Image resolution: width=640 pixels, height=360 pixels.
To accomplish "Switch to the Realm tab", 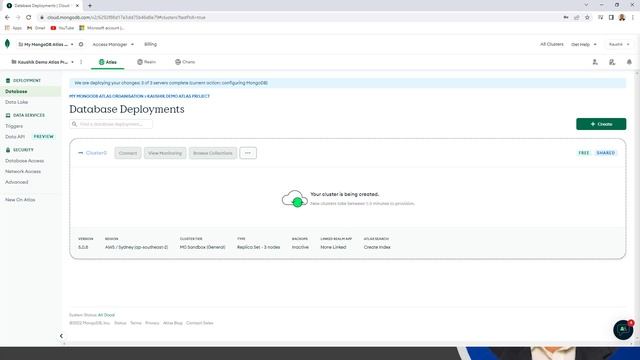I will click(147, 62).
